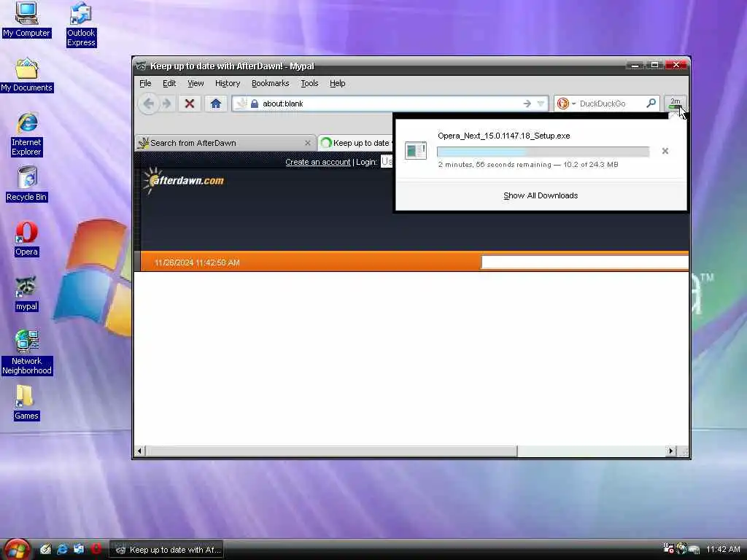This screenshot has height=560, width=747.
Task: Select the Recycle Bin icon
Action: pos(27,184)
